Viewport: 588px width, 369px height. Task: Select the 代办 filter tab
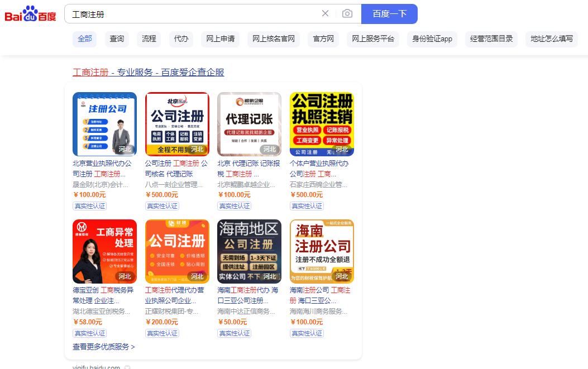pos(181,39)
